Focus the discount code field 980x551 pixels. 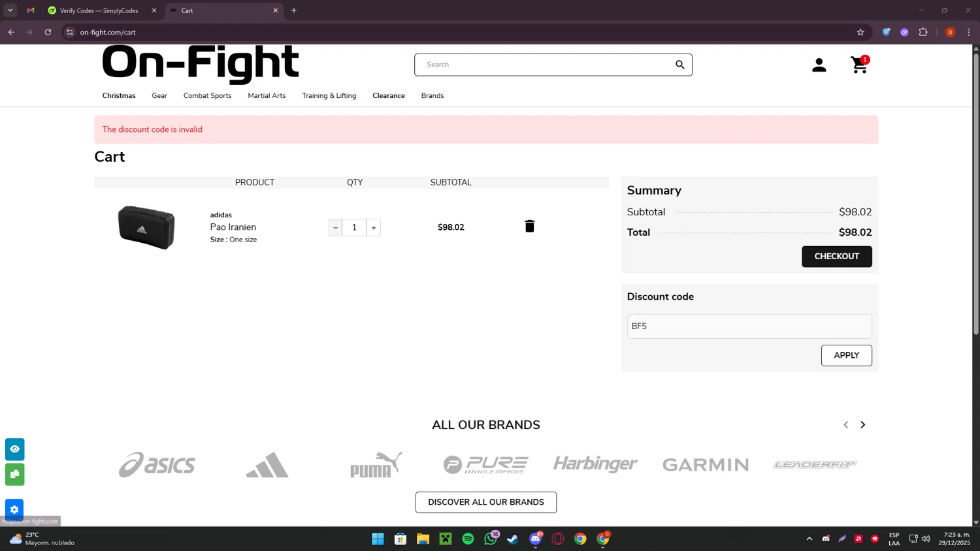(749, 326)
